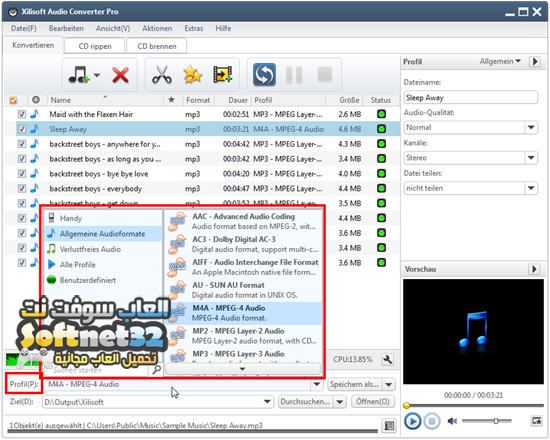Click the add music file icon
550x440 pixels.
tap(79, 75)
